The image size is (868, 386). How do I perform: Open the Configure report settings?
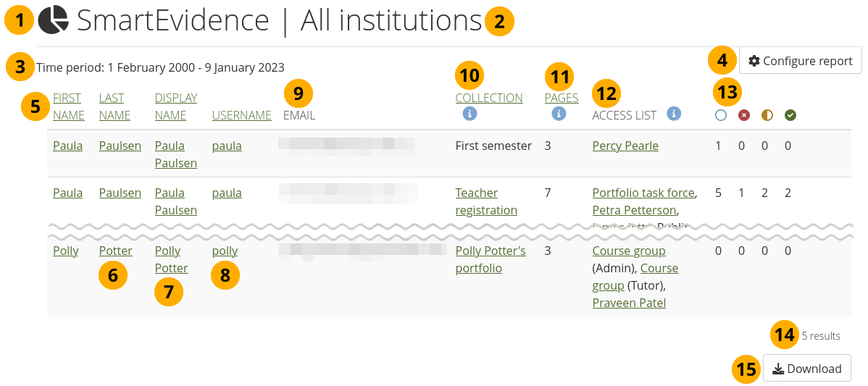[x=800, y=61]
